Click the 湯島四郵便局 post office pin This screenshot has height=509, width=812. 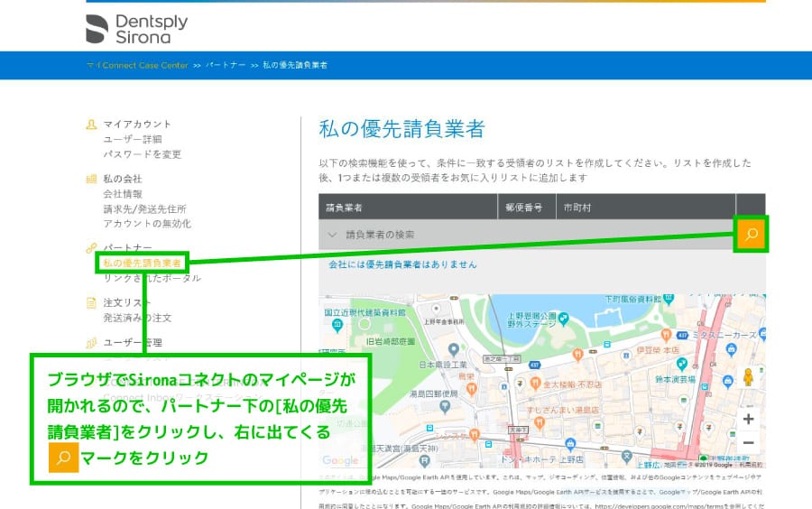(444, 406)
